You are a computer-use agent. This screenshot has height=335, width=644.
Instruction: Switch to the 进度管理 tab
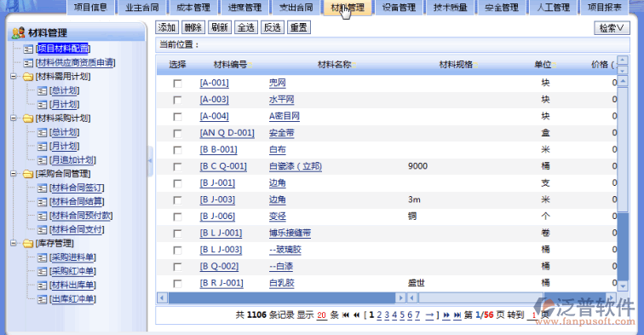pos(244,8)
